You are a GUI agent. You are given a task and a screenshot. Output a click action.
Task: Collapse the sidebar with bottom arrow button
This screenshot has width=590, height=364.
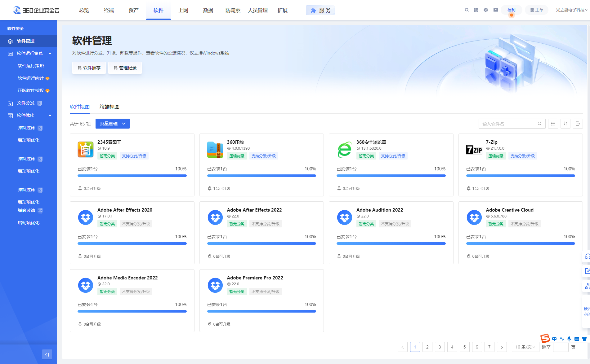coord(47,354)
